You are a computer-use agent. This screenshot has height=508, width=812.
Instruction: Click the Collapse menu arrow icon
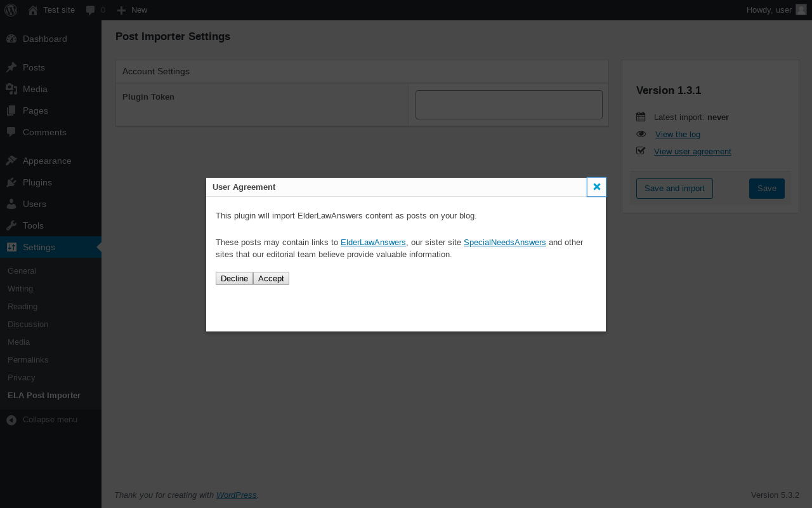(x=11, y=420)
